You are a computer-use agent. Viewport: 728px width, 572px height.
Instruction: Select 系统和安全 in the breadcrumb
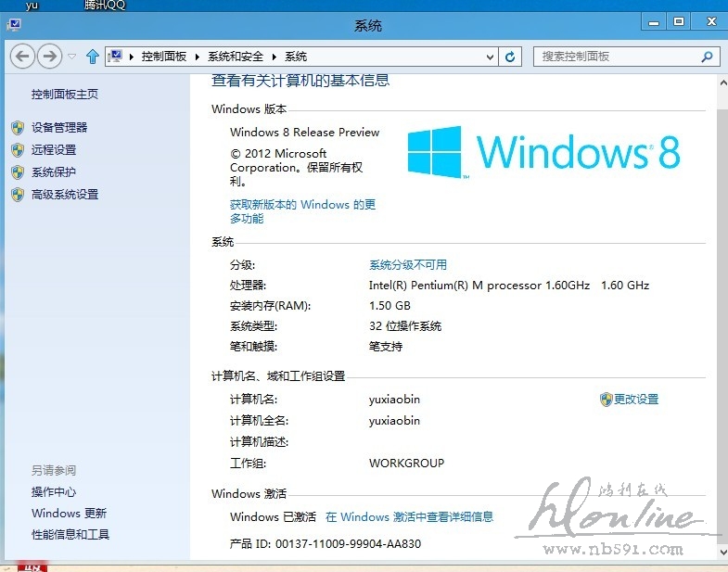236,57
